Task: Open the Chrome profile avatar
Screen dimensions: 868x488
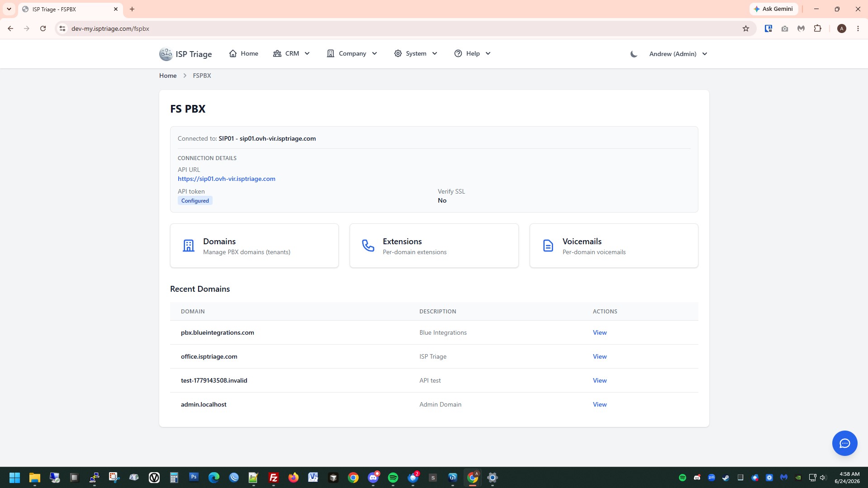Action: tap(842, 28)
